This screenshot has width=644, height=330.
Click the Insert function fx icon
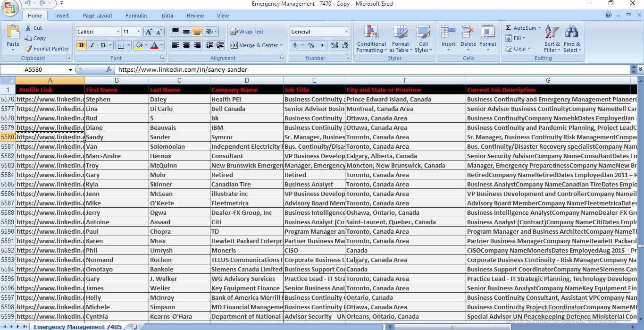[x=109, y=69]
